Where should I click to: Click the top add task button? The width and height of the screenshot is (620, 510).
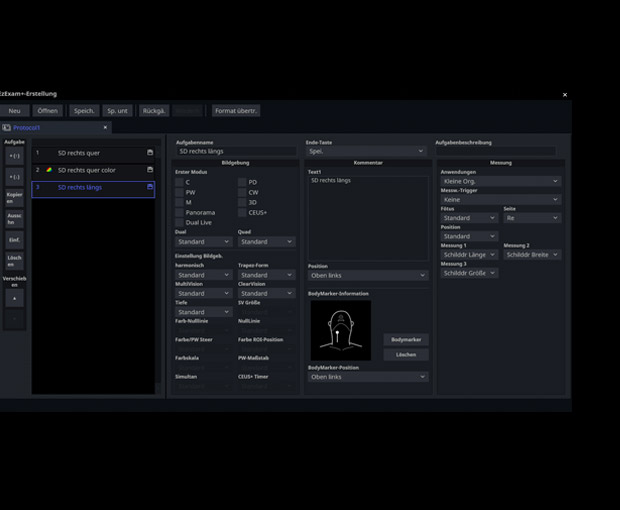[x=14, y=156]
